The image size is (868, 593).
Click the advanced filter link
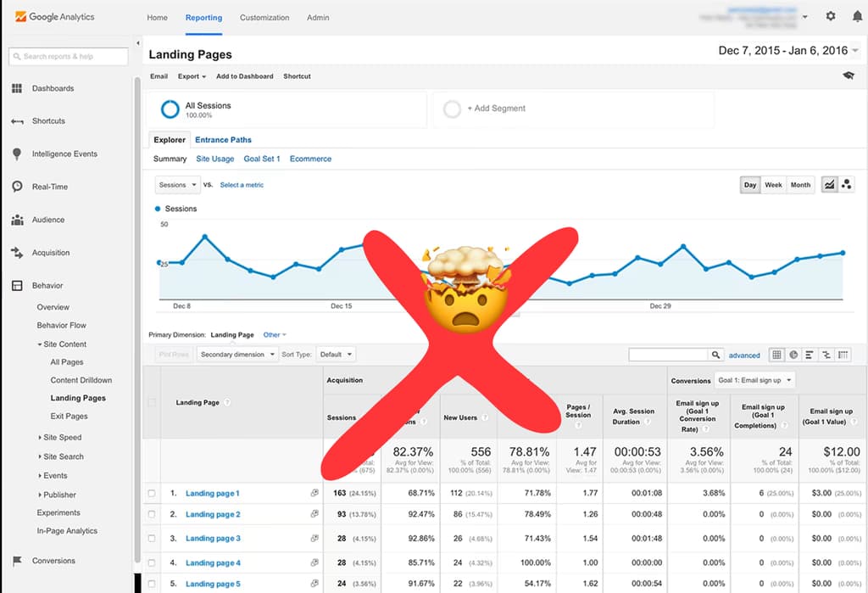click(x=744, y=354)
